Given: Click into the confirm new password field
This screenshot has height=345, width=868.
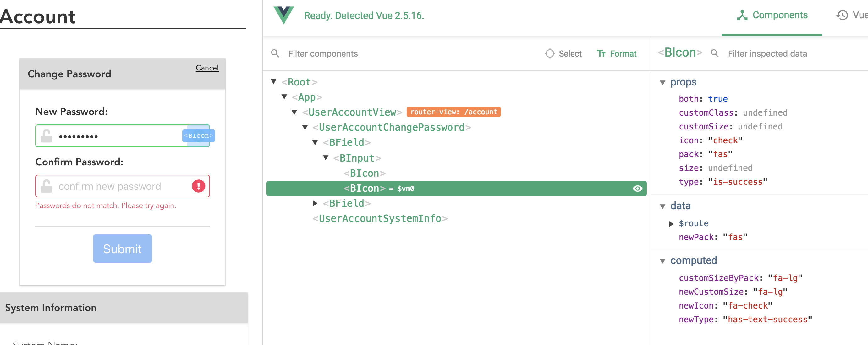Looking at the screenshot, I should 122,186.
